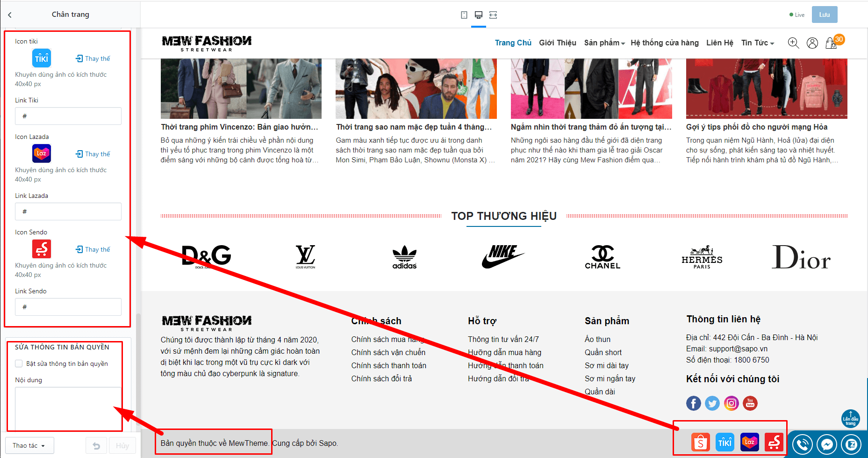Screen dimensions: 868x458
Task: Open Thông tin tư vấn 24/7 link
Action: click(503, 339)
